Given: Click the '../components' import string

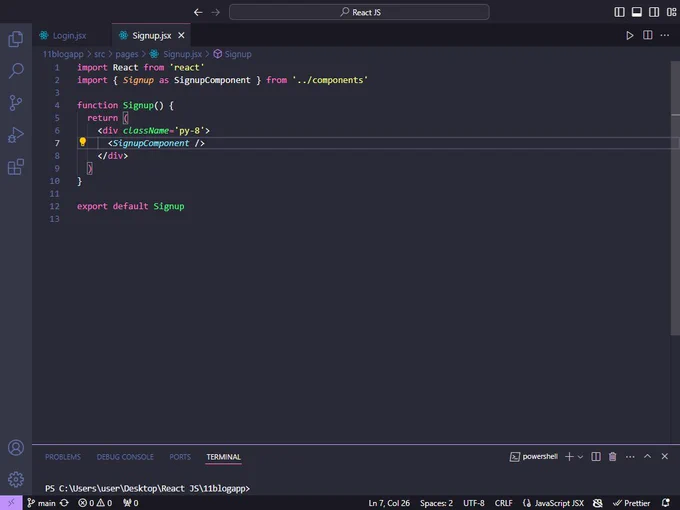Looking at the screenshot, I should 330,80.
